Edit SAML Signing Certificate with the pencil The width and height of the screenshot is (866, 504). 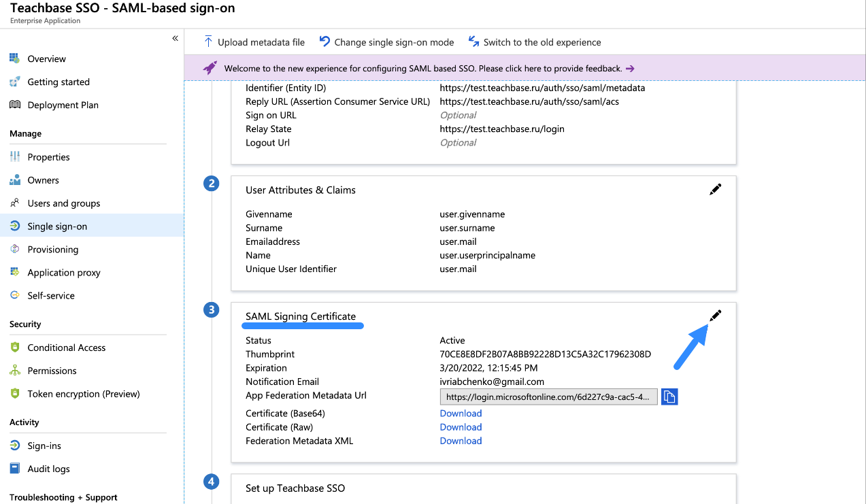[x=715, y=316]
